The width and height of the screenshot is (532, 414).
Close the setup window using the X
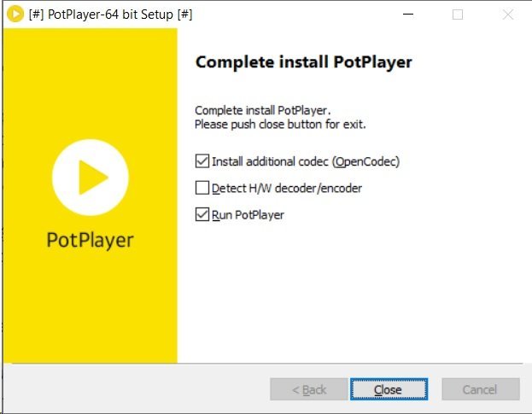508,15
